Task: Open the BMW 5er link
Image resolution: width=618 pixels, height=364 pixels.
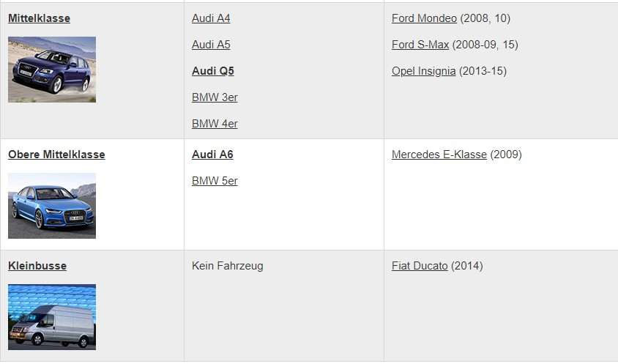Action: (215, 181)
